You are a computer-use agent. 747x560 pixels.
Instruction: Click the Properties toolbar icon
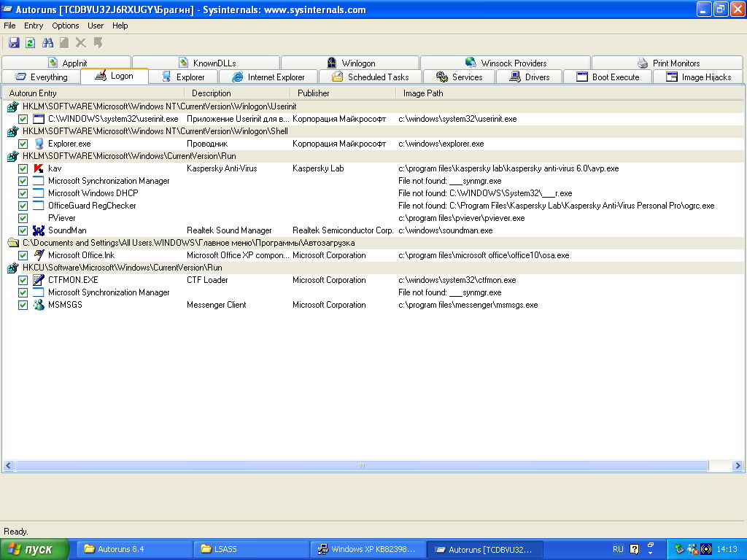(64, 43)
